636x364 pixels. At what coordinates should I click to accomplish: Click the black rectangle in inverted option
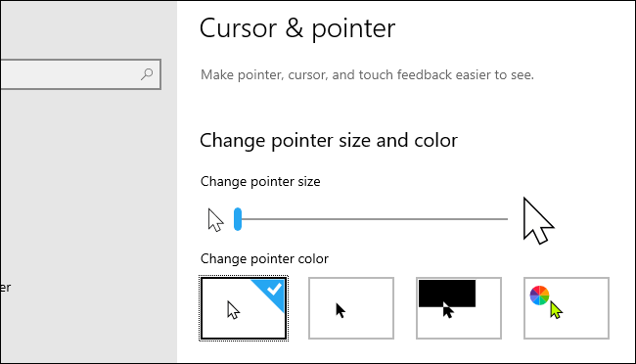[447, 294]
